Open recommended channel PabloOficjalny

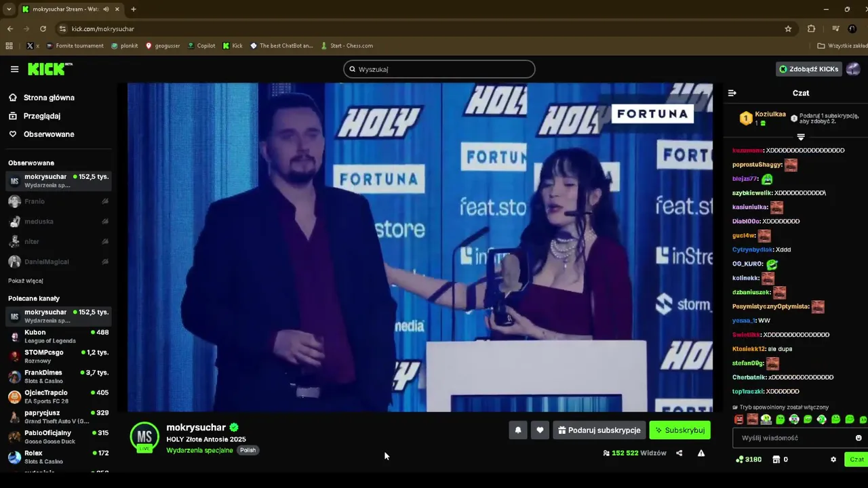click(x=58, y=437)
